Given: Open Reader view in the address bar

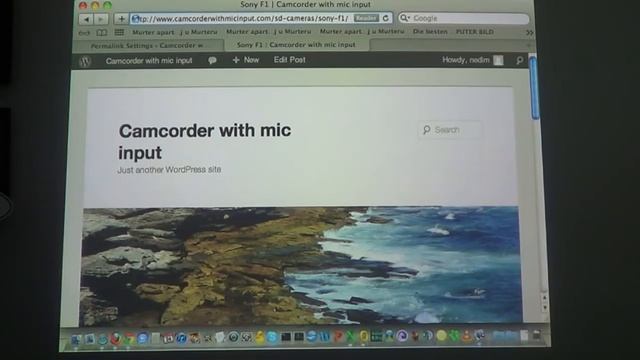Looking at the screenshot, I should pyautogui.click(x=366, y=18).
